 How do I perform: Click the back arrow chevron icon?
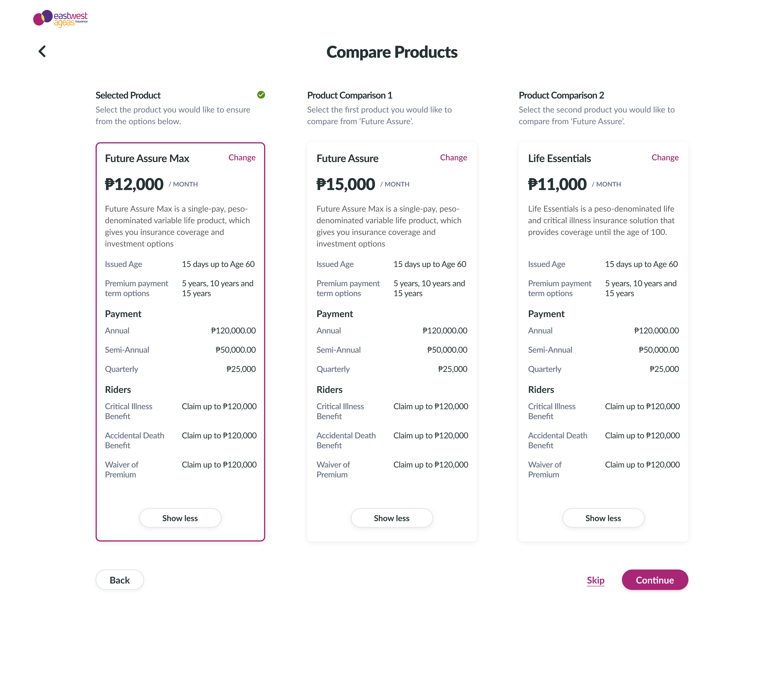pos(42,51)
